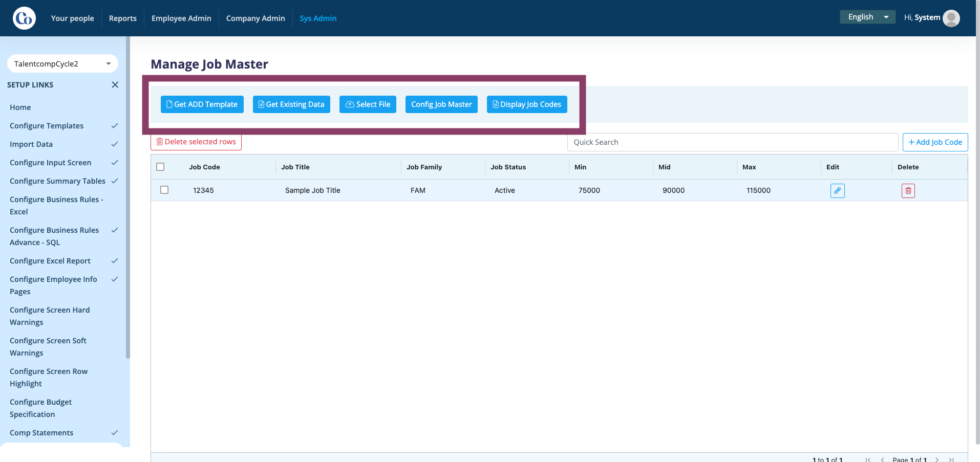Open the English language dropdown
Screen dimensions: 980x462
pyautogui.click(x=867, y=17)
